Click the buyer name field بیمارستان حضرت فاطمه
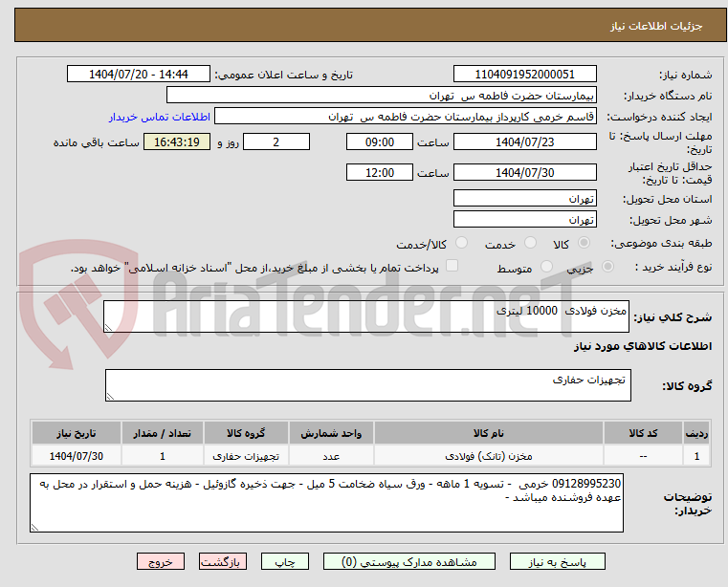 point(381,96)
